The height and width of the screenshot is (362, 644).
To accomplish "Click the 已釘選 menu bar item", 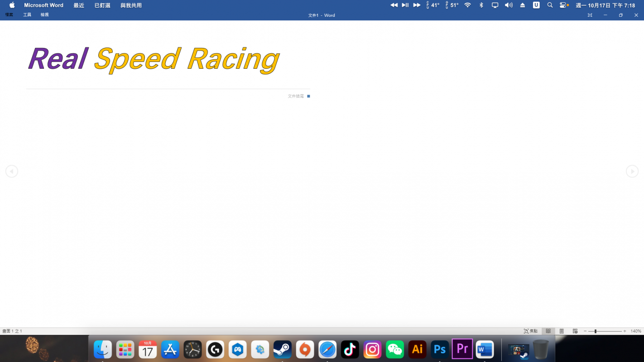I will coord(102,5).
